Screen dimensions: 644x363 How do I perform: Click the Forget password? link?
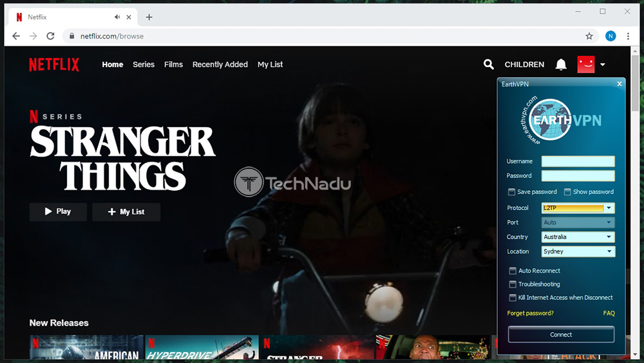pos(530,313)
